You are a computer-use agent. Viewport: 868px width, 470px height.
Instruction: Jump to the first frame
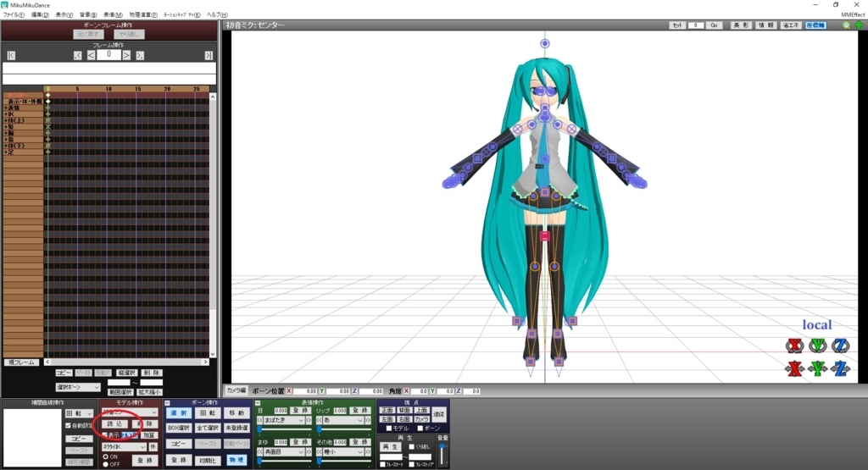(x=11, y=55)
